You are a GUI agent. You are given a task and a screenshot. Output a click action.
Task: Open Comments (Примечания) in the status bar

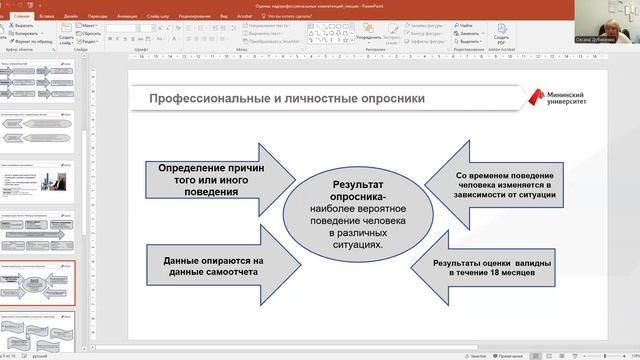[x=508, y=356]
